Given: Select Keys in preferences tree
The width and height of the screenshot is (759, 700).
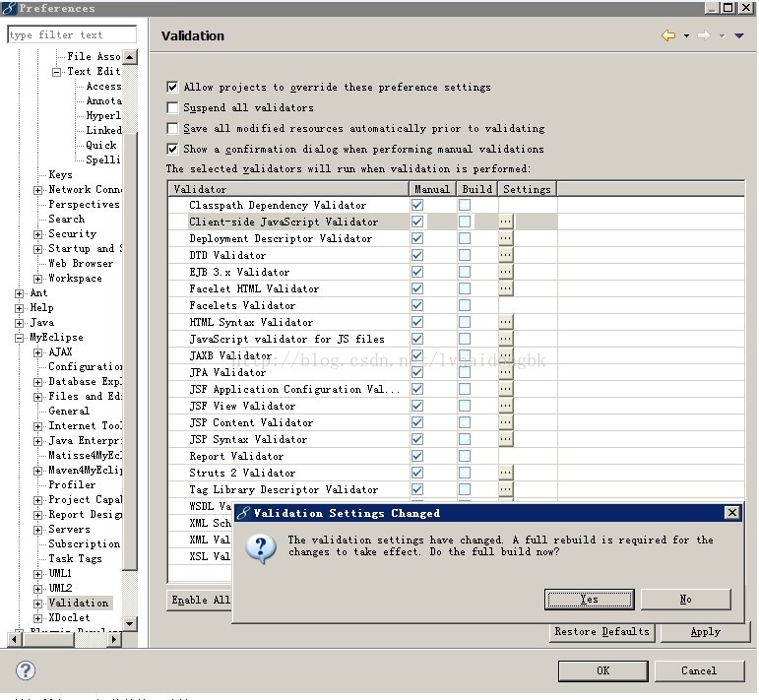Looking at the screenshot, I should (x=60, y=175).
